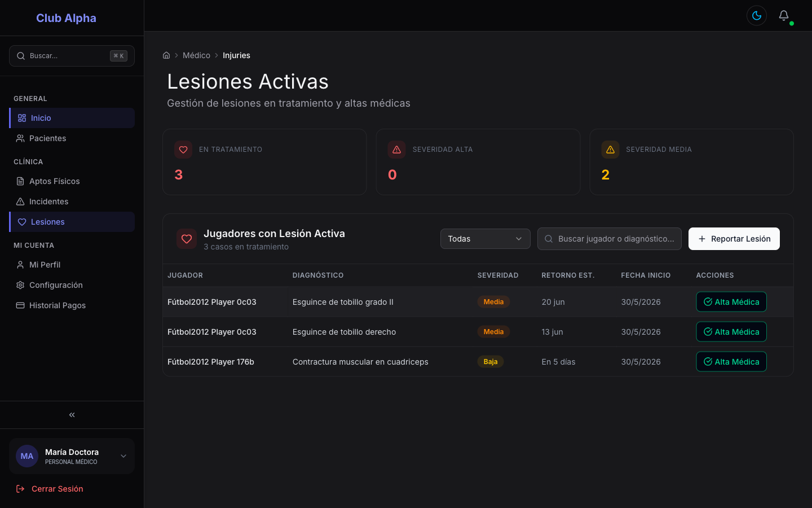Click the Severidad Alta warning icon
The width and height of the screenshot is (812, 508).
397,150
